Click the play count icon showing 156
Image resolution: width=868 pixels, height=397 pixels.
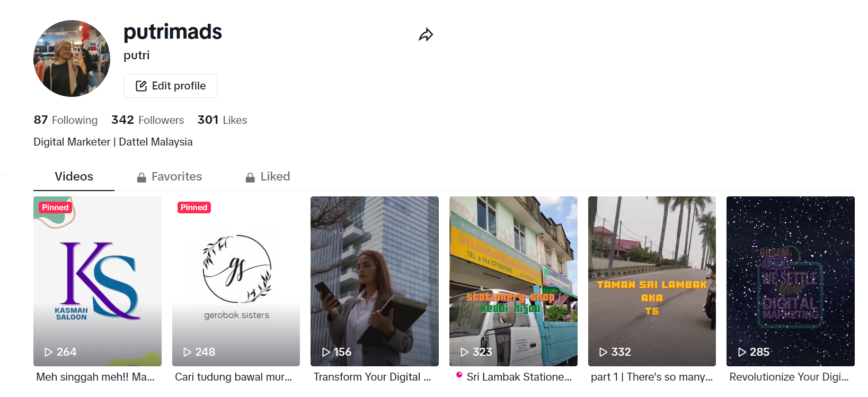click(x=326, y=352)
